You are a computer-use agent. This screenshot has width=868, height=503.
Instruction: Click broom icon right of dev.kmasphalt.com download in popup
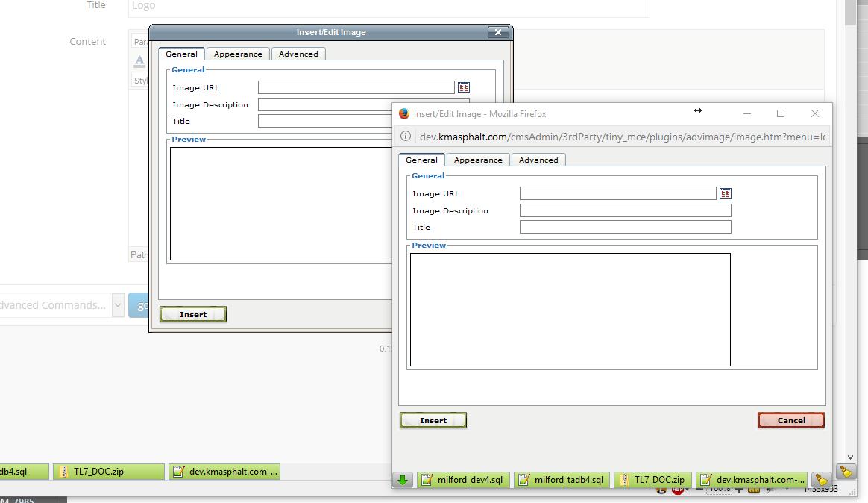(821, 480)
